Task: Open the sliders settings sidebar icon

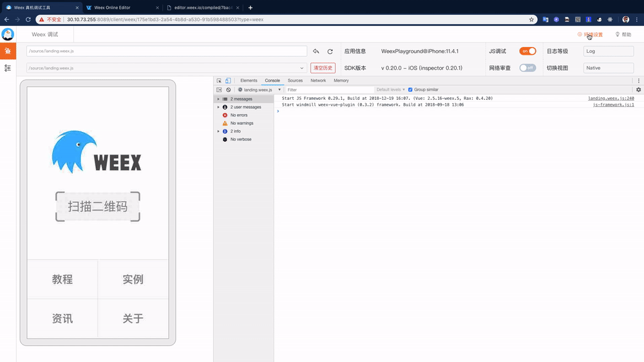Action: 8,68
